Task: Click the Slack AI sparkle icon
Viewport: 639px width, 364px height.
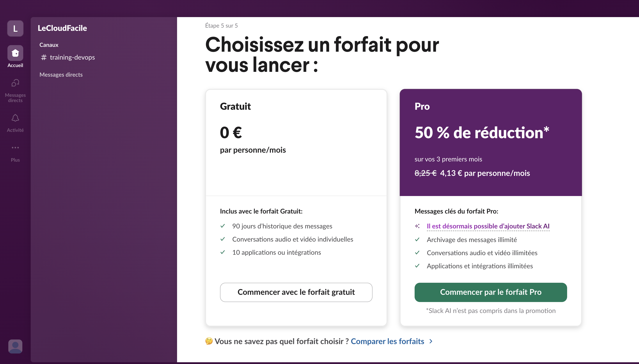Action: (x=417, y=226)
